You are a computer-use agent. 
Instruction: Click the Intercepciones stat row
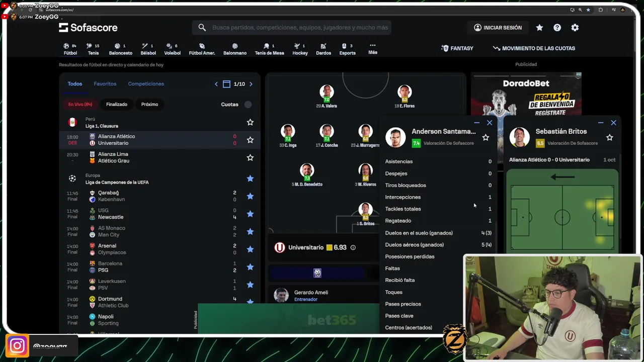click(x=438, y=197)
